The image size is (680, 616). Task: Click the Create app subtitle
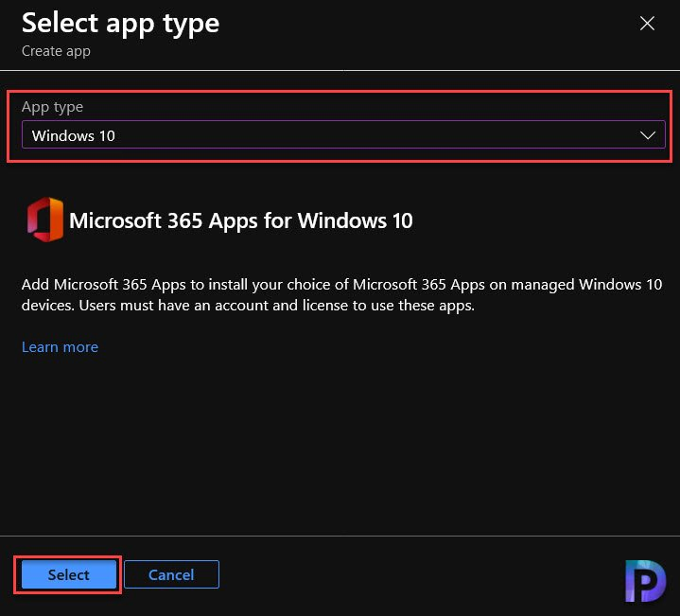[x=56, y=51]
